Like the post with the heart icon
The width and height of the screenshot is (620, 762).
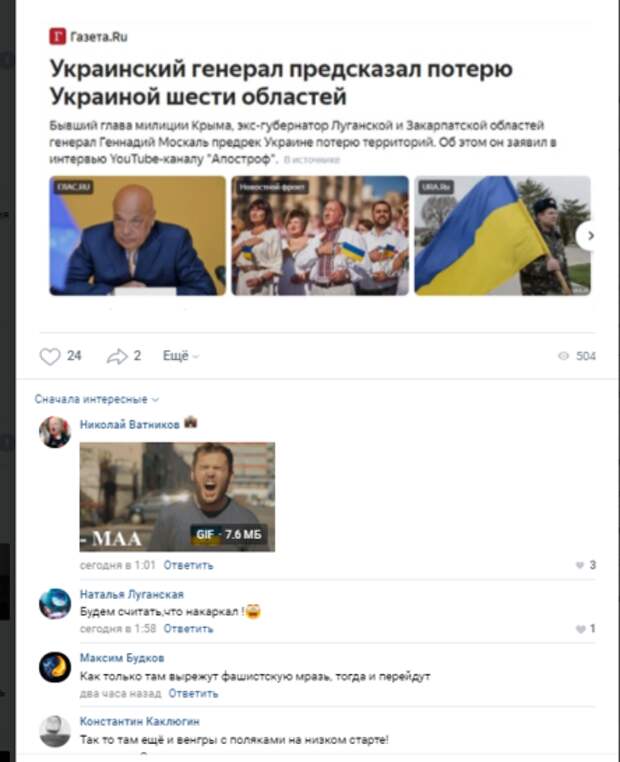[50, 356]
